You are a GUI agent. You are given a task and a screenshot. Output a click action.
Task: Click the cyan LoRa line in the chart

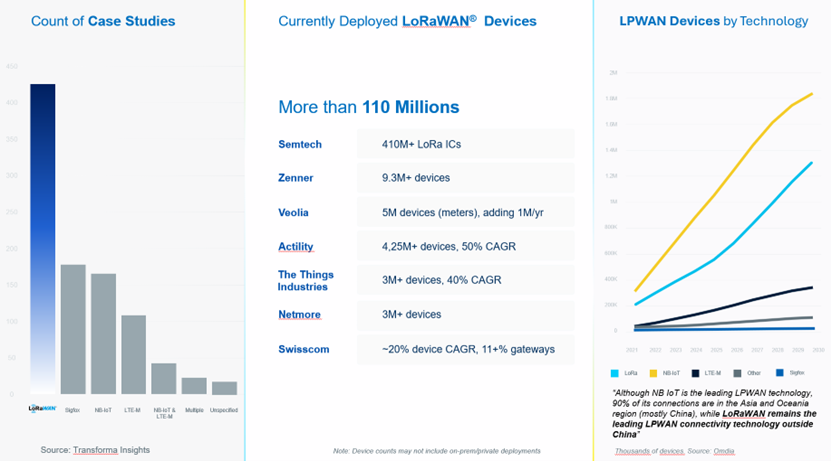click(734, 243)
